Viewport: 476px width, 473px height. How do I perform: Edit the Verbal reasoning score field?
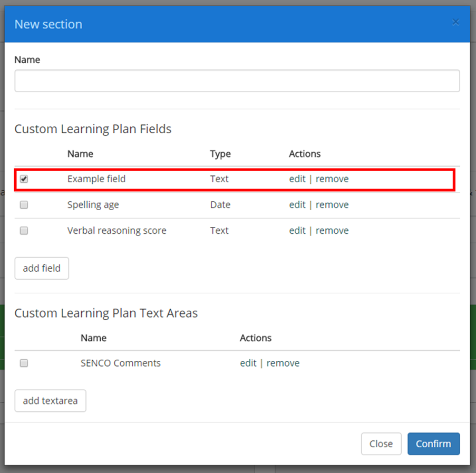tap(297, 230)
